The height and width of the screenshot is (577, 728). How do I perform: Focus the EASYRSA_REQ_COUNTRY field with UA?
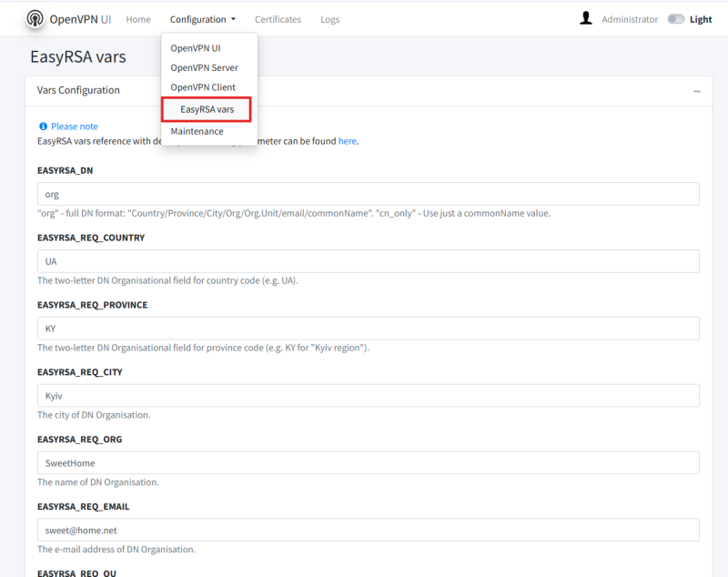click(369, 261)
